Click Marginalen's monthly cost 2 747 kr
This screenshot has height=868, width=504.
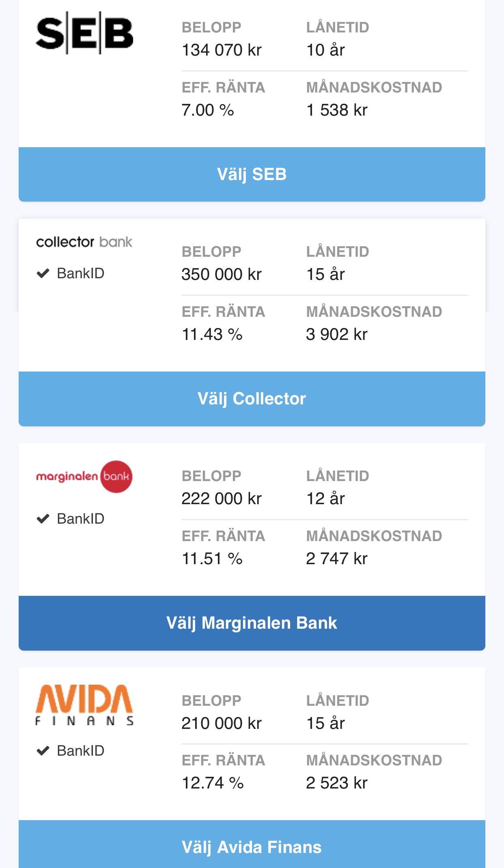tap(336, 559)
